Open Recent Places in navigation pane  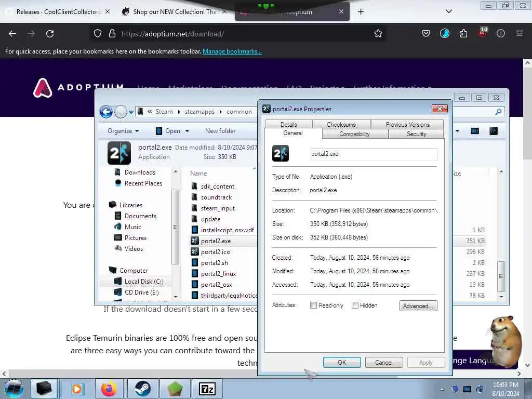(143, 183)
